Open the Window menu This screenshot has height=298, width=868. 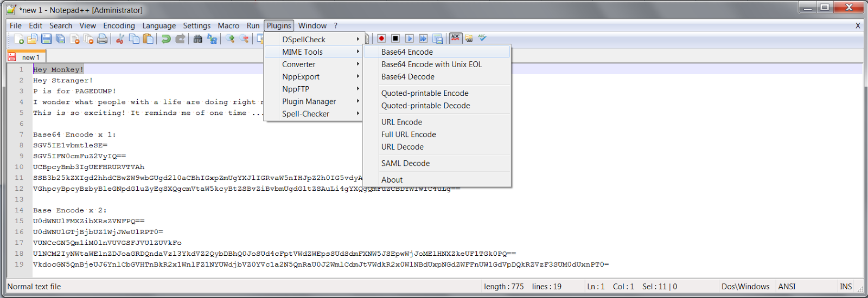[x=312, y=25]
